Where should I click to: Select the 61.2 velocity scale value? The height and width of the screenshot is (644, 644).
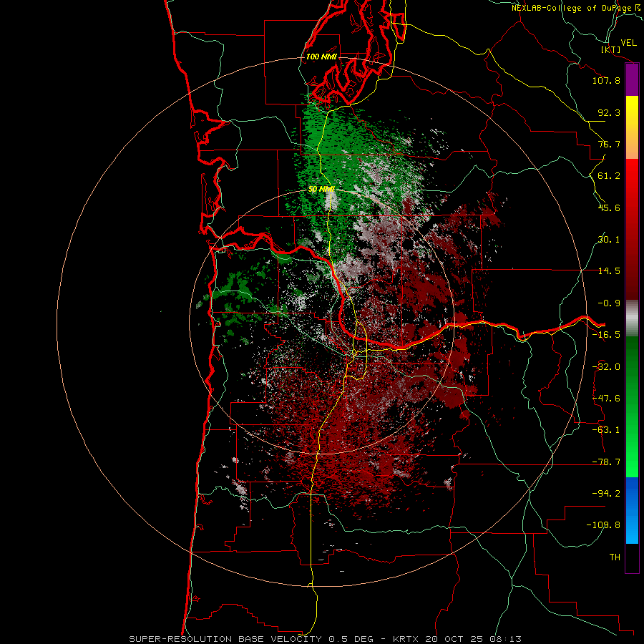tap(609, 176)
